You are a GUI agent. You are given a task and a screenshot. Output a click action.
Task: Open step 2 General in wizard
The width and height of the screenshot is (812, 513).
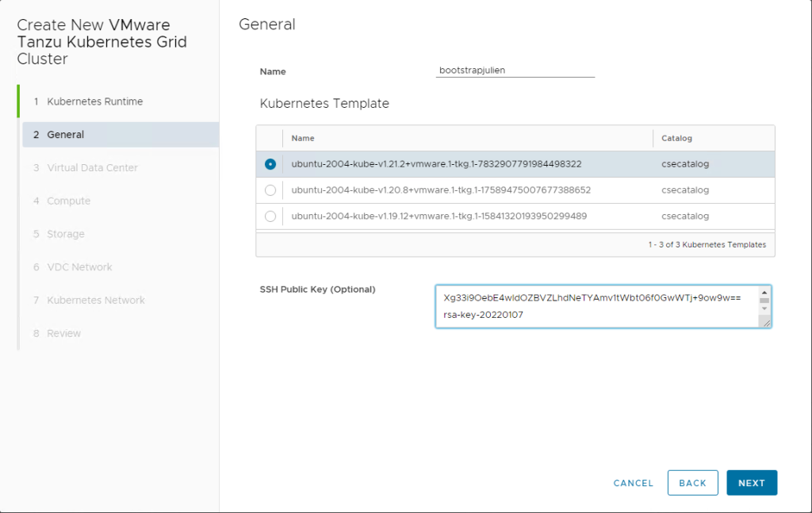[x=121, y=135]
